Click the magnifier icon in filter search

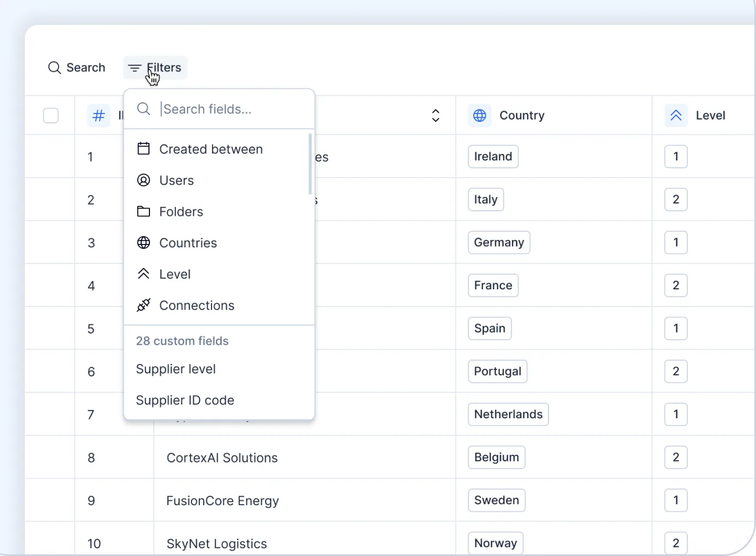click(143, 109)
